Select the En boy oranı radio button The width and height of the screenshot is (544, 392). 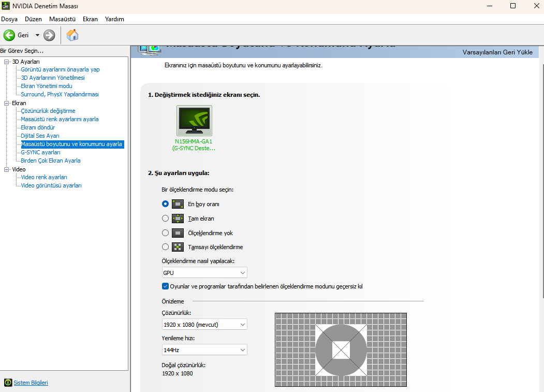(x=166, y=204)
